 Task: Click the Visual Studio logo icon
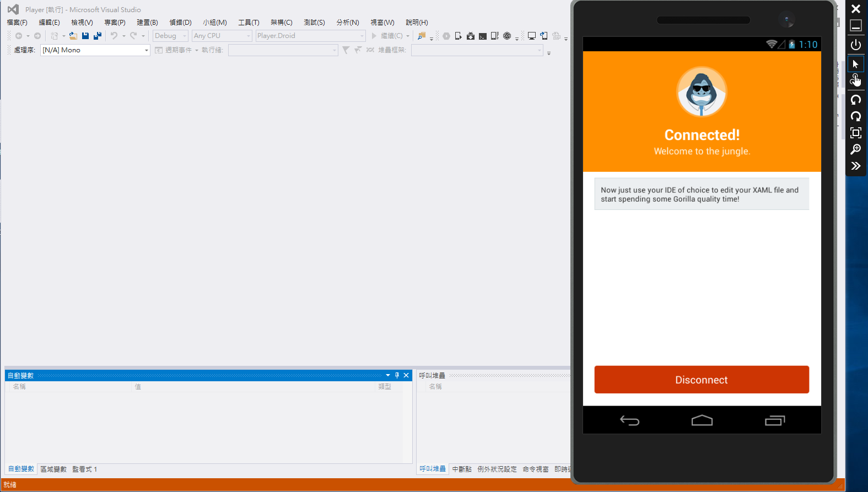(x=13, y=9)
